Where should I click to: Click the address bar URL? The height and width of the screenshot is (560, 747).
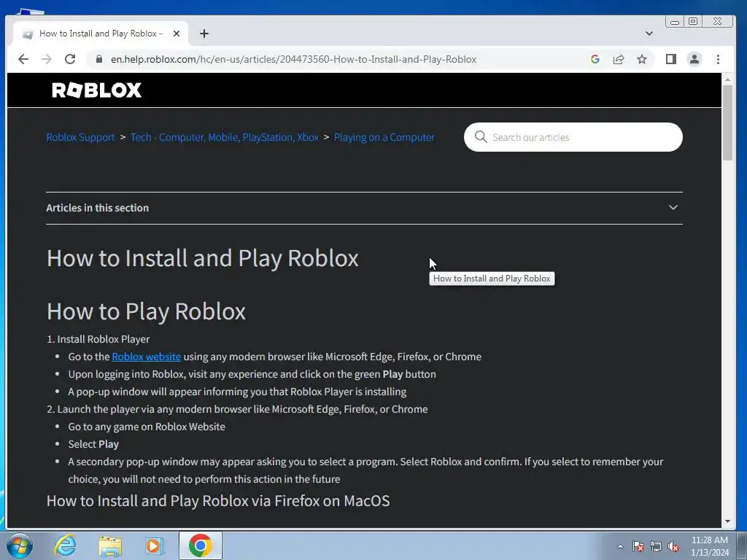point(293,59)
